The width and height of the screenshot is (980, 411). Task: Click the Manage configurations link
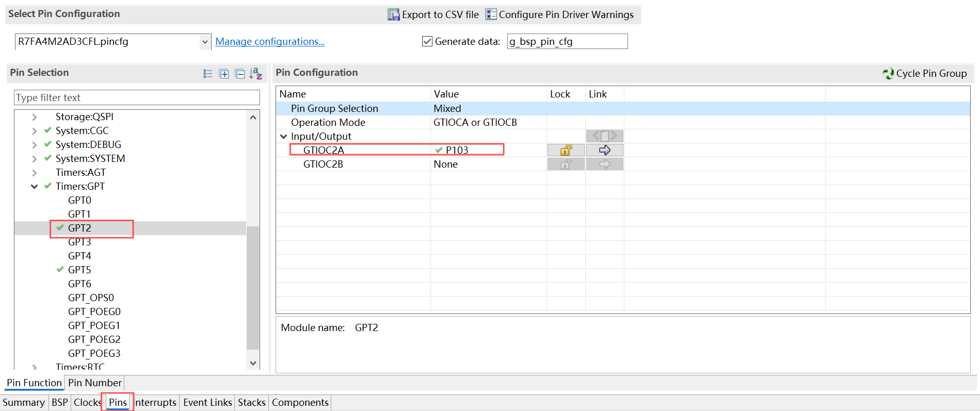pyautogui.click(x=270, y=41)
